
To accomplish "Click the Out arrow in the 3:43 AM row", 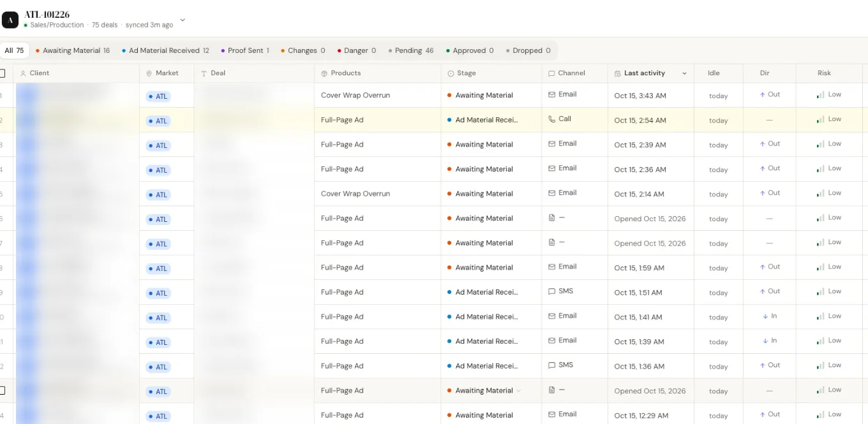I will point(762,94).
